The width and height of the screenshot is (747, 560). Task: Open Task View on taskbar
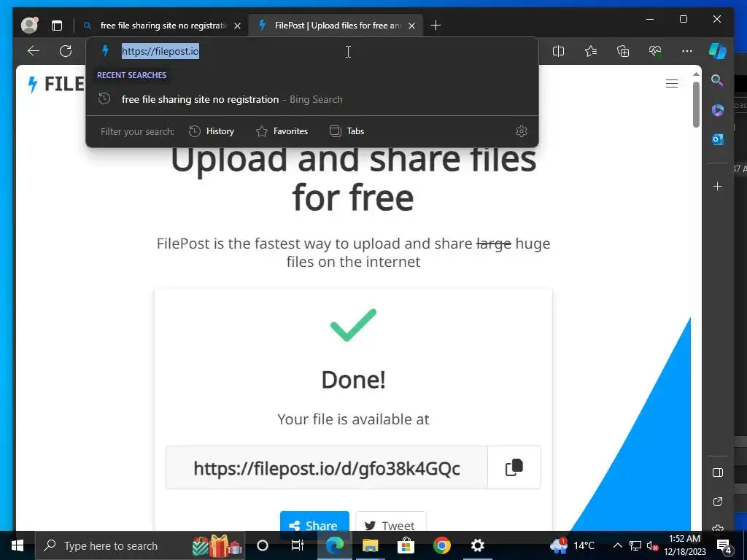[x=298, y=545]
